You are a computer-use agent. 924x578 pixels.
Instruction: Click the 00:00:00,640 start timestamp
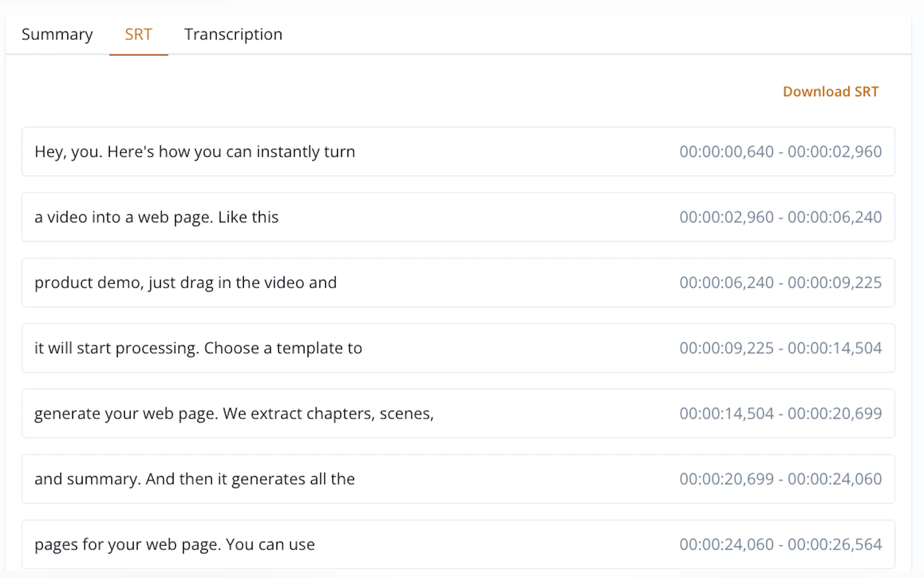pos(726,152)
